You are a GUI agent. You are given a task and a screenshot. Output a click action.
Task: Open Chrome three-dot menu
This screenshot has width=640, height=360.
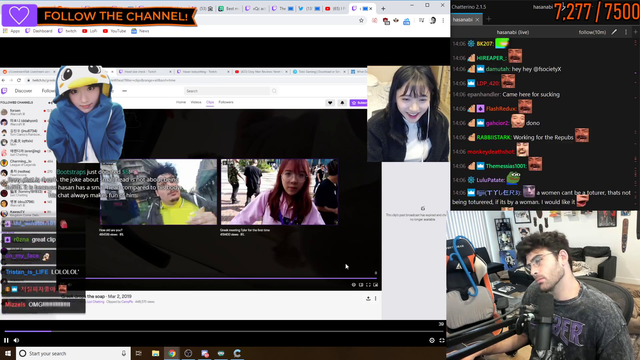pyautogui.click(x=443, y=20)
